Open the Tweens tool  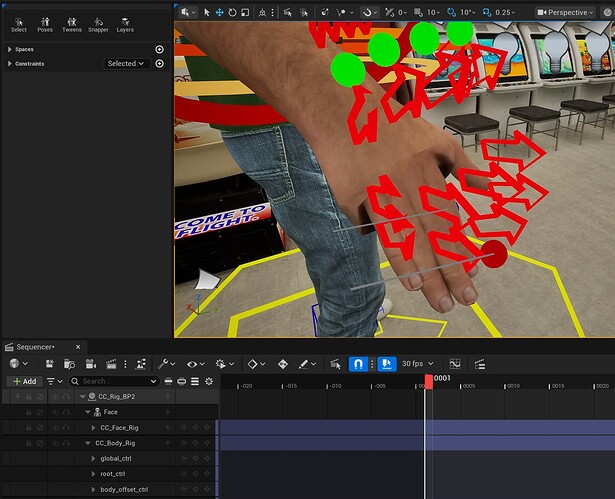point(72,25)
